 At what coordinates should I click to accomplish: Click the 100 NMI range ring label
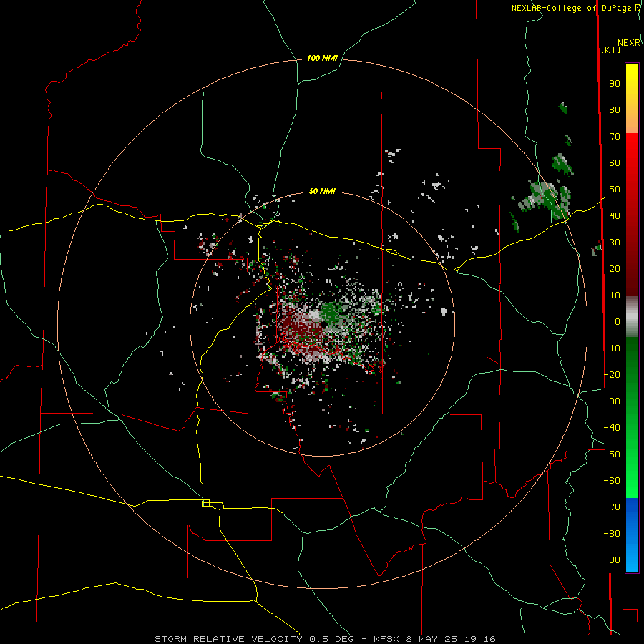(x=322, y=59)
